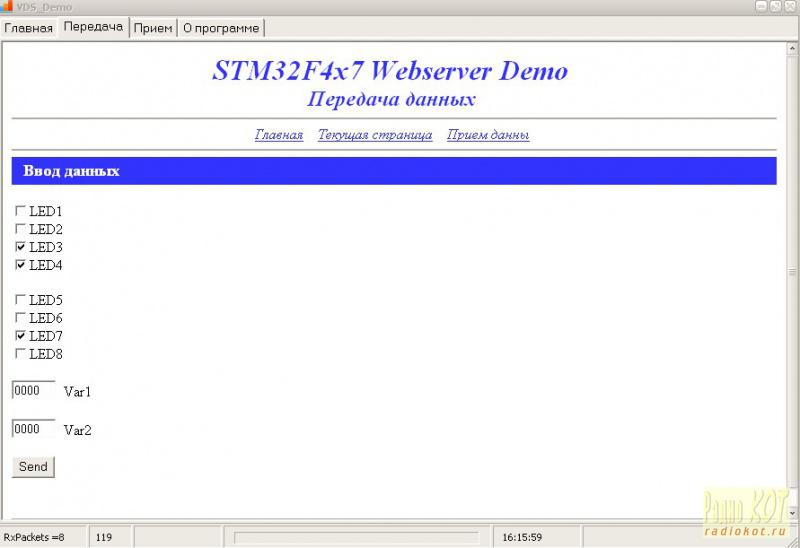
Task: Select the Передача tab
Action: tap(93, 27)
